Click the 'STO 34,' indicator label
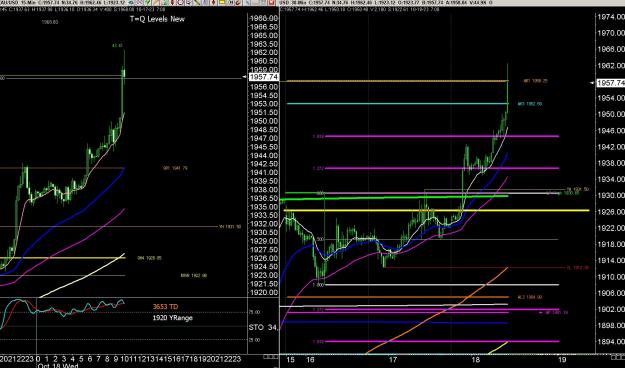This screenshot has height=368, width=625. (x=263, y=327)
